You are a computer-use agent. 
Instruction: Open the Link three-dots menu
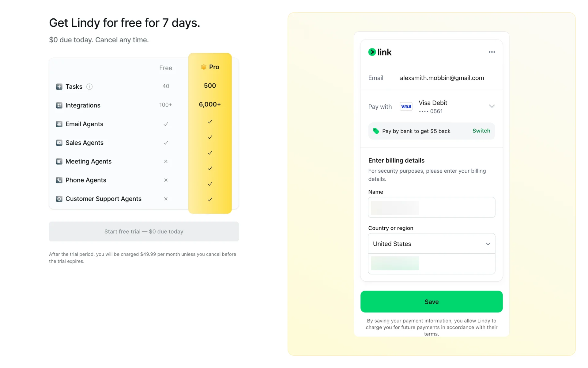pos(492,52)
